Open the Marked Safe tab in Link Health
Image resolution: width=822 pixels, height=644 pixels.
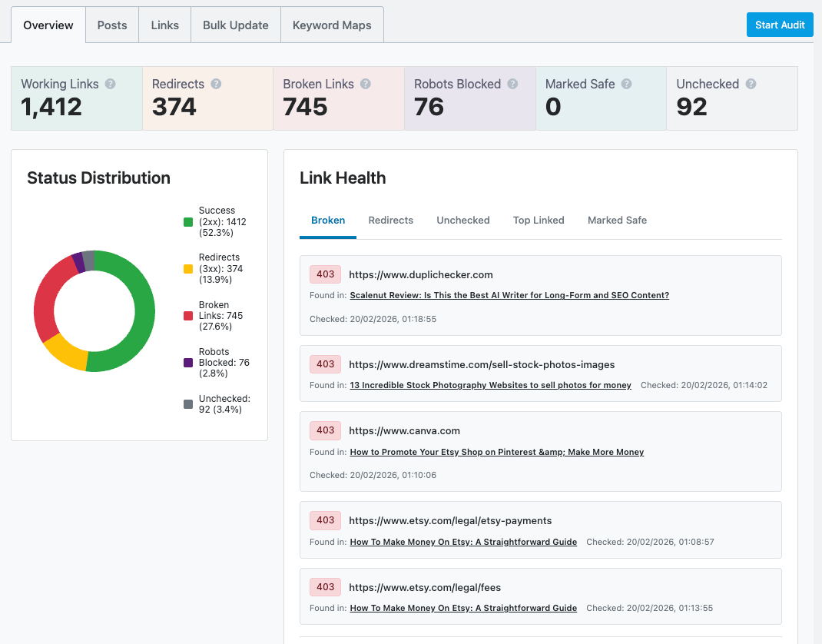click(617, 220)
